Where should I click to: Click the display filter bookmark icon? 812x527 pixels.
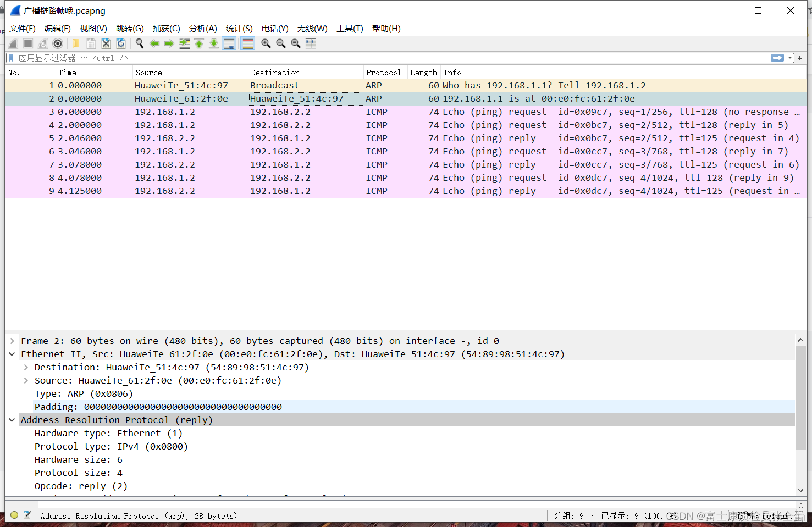click(11, 58)
